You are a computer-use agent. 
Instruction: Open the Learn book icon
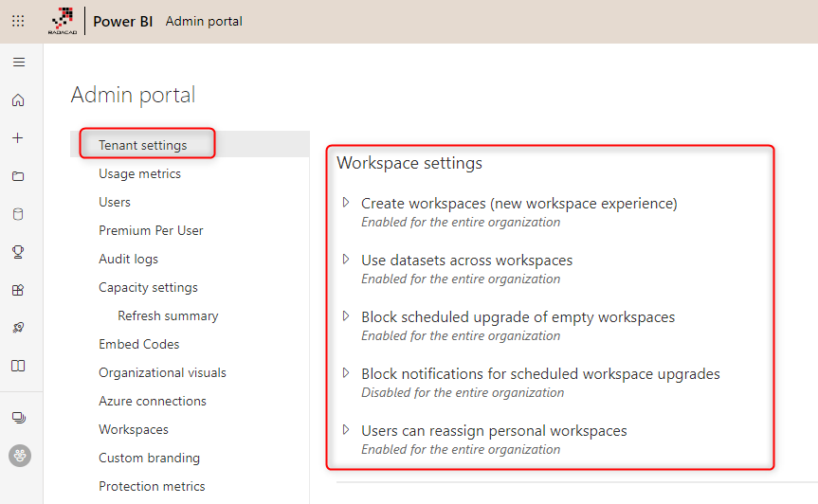pos(18,366)
